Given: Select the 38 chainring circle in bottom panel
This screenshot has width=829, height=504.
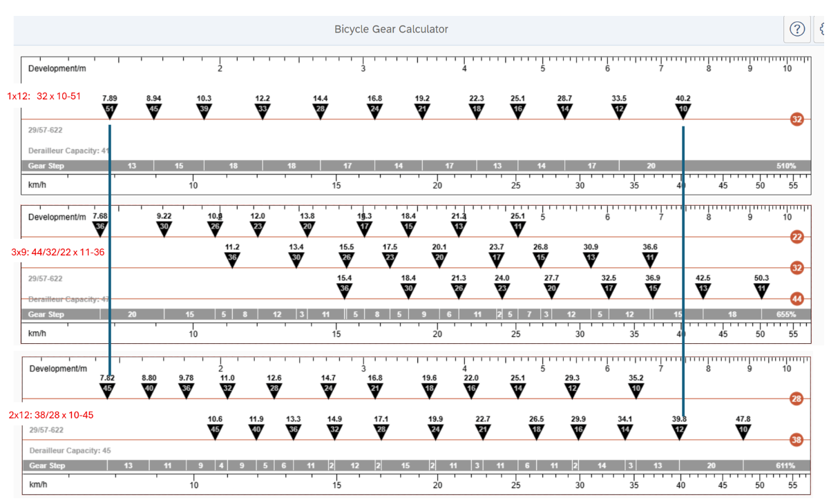Looking at the screenshot, I should [797, 439].
